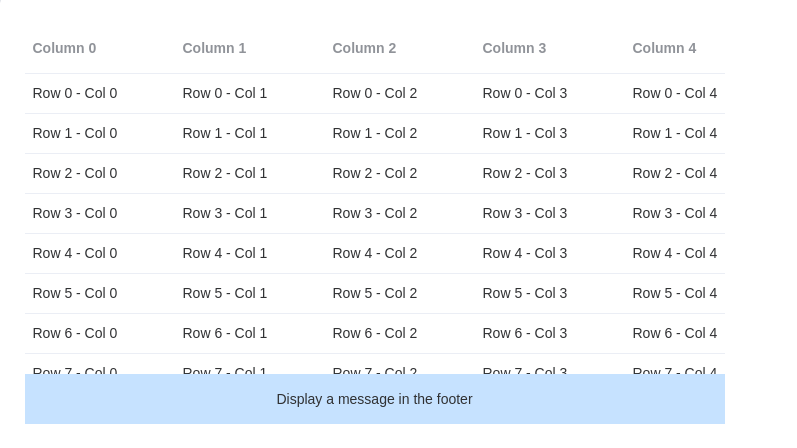Select cell Row 0 - Col 4

pyautogui.click(x=675, y=93)
